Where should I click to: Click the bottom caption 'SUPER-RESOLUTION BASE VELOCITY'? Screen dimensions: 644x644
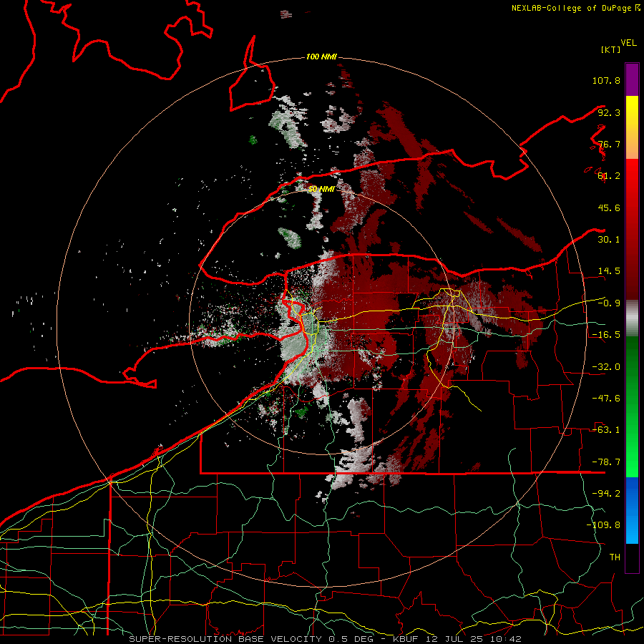[x=225, y=639]
